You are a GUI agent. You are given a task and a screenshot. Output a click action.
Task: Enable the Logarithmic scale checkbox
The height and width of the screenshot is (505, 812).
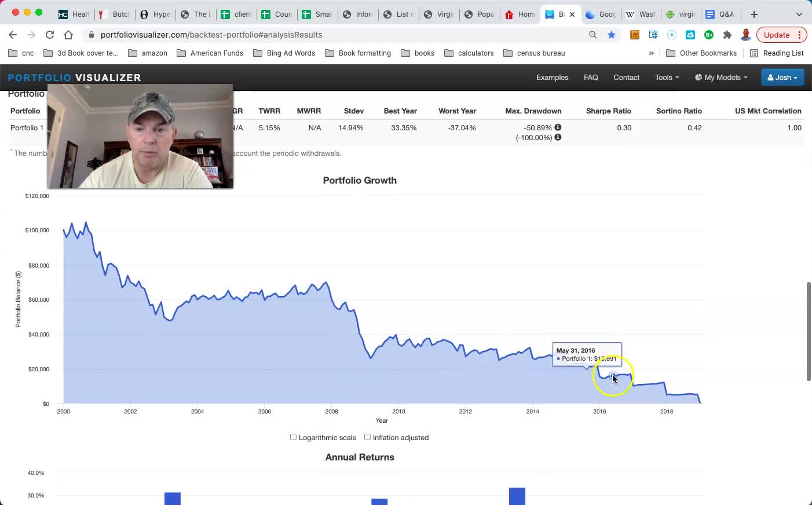(293, 437)
